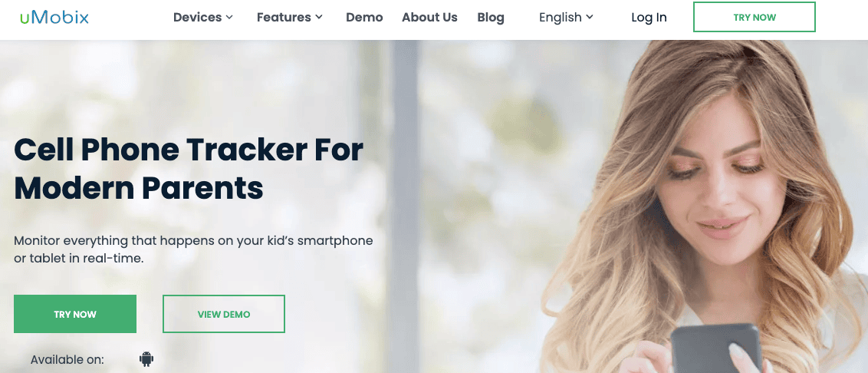Expand the Devices chevron arrow
This screenshot has height=373, width=868.
pos(229,17)
